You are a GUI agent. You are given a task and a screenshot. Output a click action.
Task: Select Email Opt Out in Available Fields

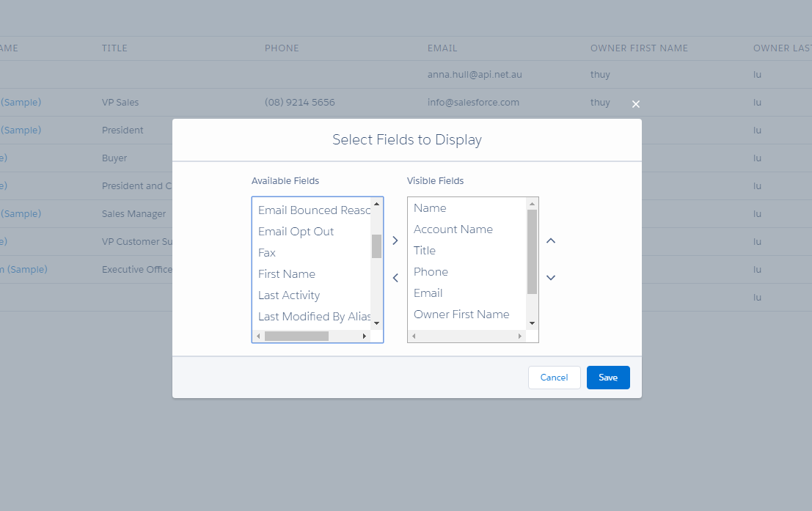(296, 232)
